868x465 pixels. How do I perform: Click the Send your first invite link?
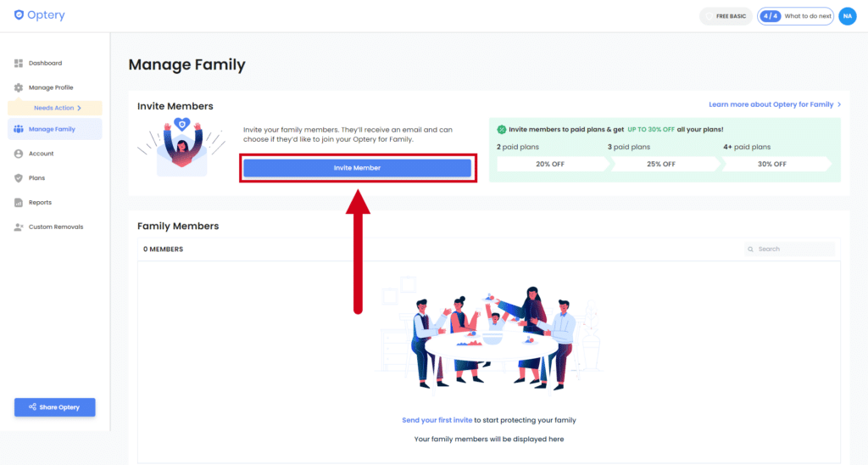437,420
